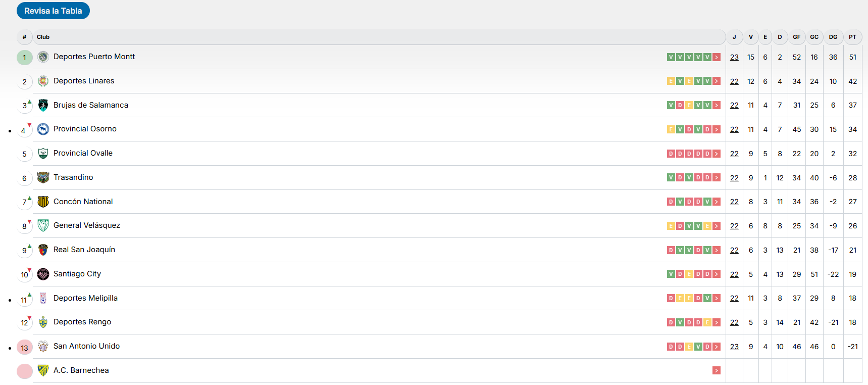Open Deportes Melipilla team name

(85, 298)
